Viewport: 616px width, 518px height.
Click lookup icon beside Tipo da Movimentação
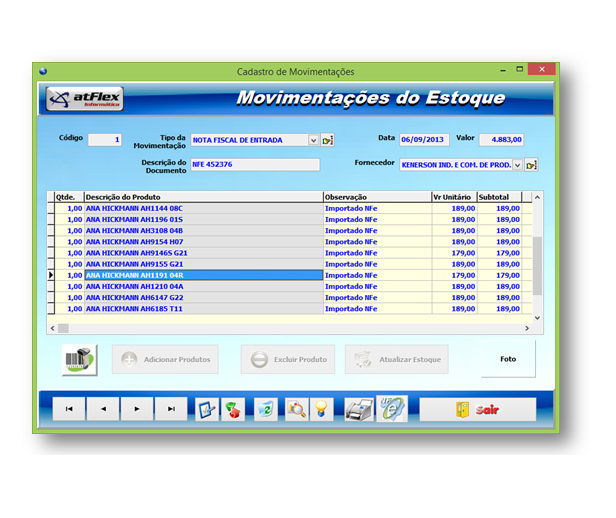327,140
